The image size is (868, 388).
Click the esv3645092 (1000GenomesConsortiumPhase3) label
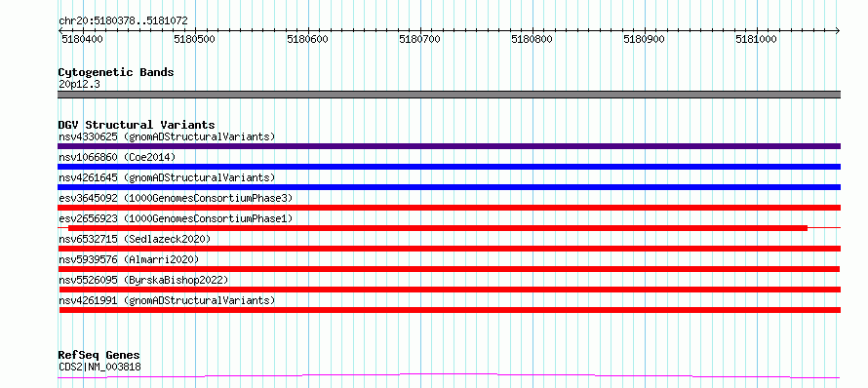(175, 198)
